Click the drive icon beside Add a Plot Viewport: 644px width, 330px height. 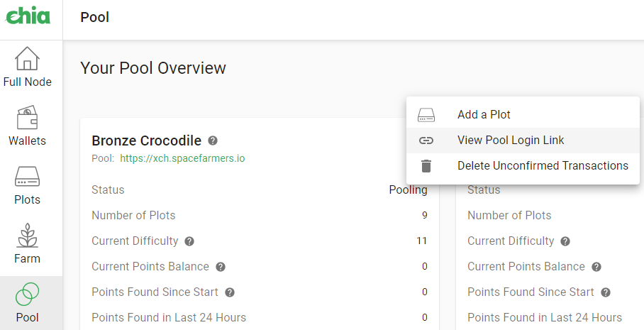426,115
